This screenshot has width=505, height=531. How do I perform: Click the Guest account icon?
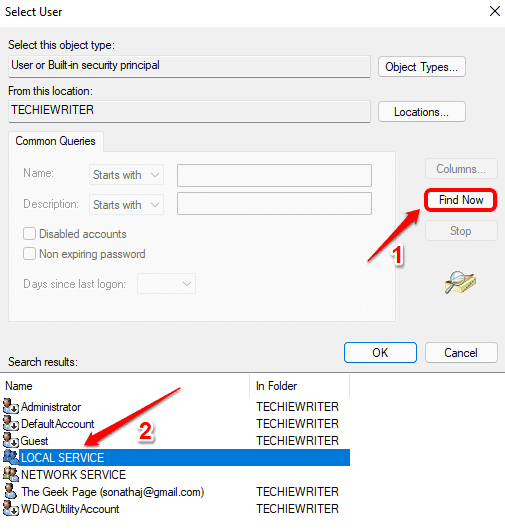click(x=11, y=440)
